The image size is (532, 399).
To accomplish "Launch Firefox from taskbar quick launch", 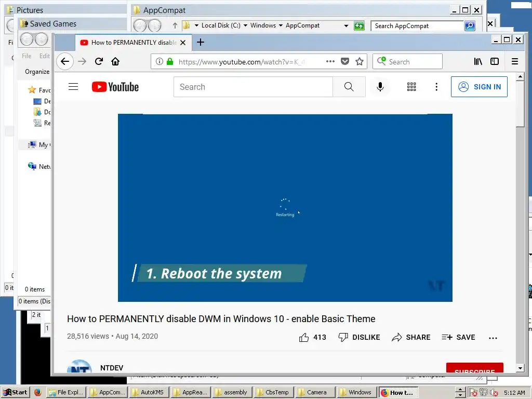I will coord(37,392).
